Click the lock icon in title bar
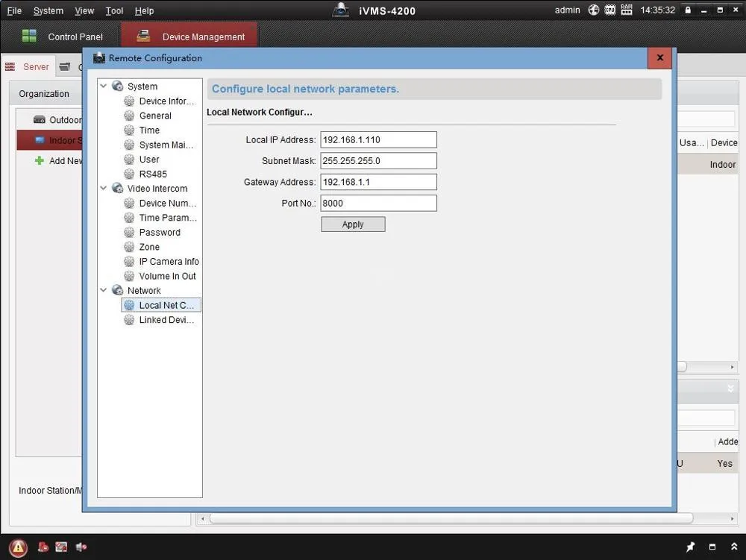Viewport: 746px width, 560px height. pyautogui.click(x=688, y=10)
